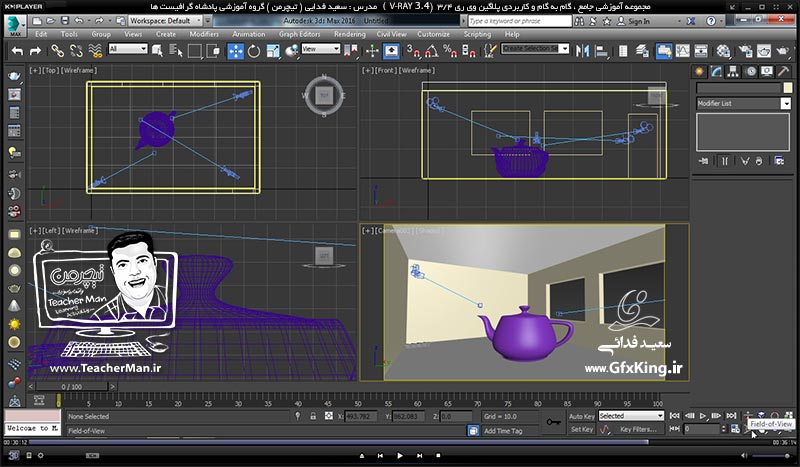Open the Select by Name dialog

pyautogui.click(x=176, y=51)
